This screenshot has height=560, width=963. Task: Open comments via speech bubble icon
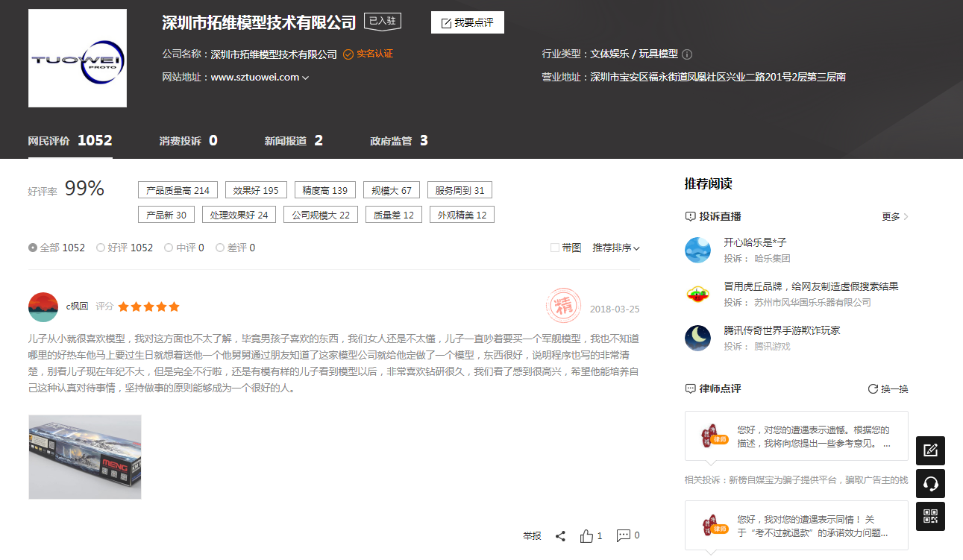(x=624, y=535)
